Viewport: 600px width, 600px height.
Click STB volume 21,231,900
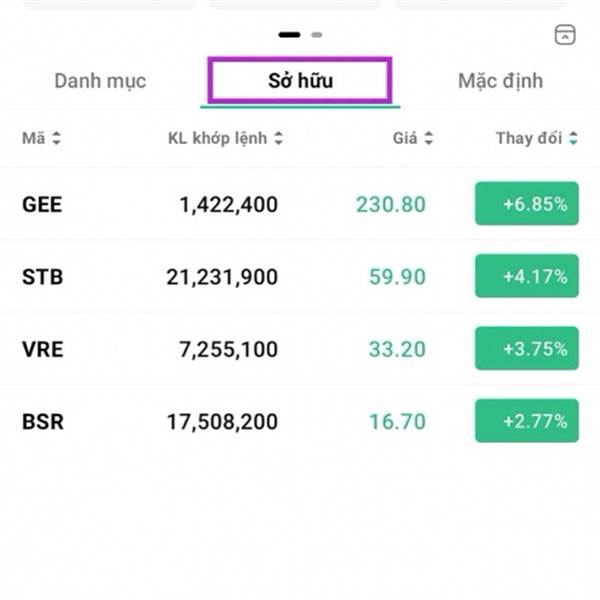click(x=222, y=277)
